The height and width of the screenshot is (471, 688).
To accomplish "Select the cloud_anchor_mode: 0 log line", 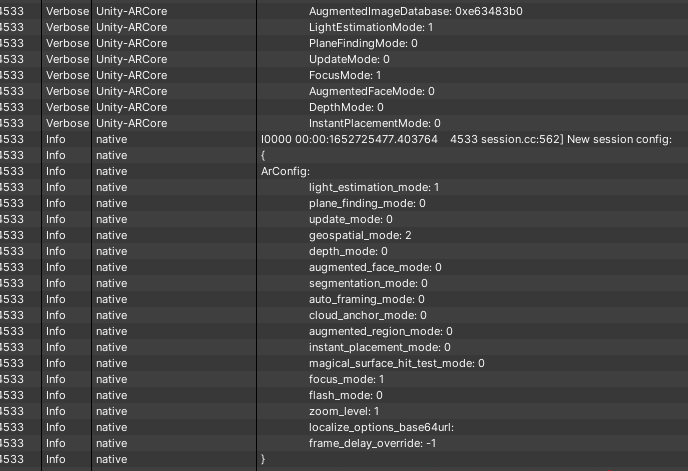I will point(368,316).
